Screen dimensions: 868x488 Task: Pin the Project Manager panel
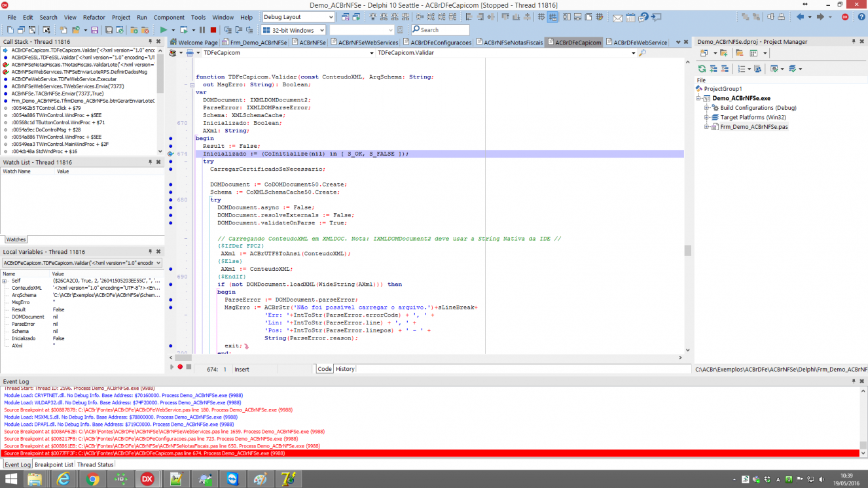pyautogui.click(x=854, y=42)
